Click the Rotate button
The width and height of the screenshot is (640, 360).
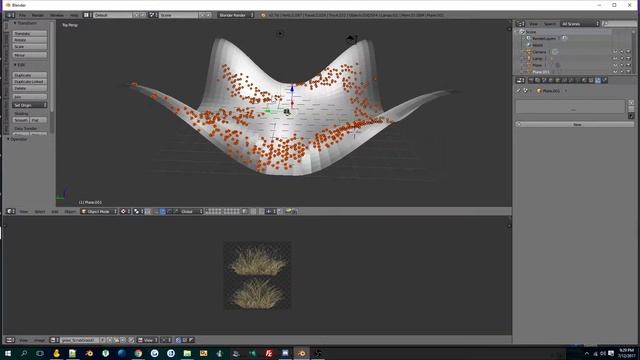tap(30, 40)
